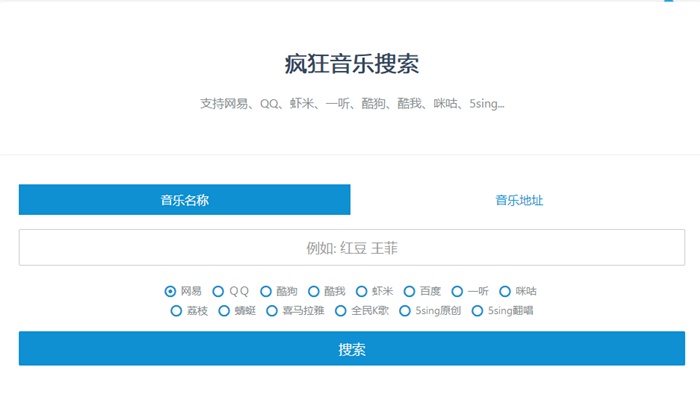Select the 喜马拉雅 radio button
Viewport: 700px width, 398px height.
(x=271, y=311)
